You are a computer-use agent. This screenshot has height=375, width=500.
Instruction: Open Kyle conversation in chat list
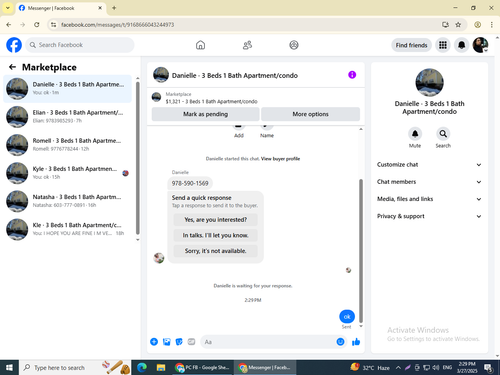click(x=68, y=173)
